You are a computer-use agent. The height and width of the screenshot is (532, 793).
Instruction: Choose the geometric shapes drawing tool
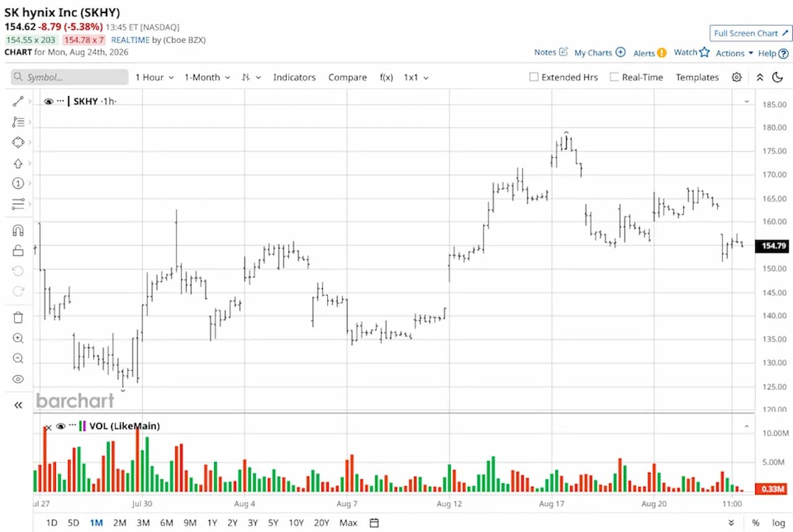[18, 142]
